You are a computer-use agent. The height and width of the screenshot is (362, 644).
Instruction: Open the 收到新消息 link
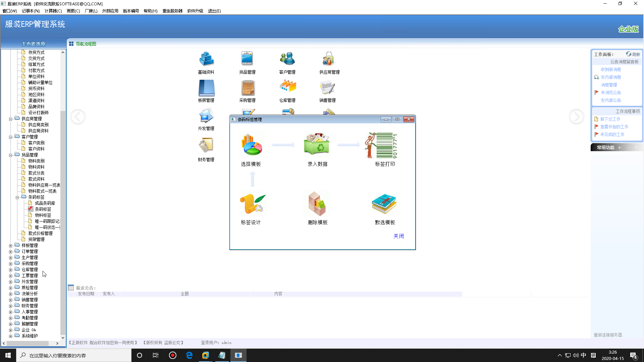point(610,69)
